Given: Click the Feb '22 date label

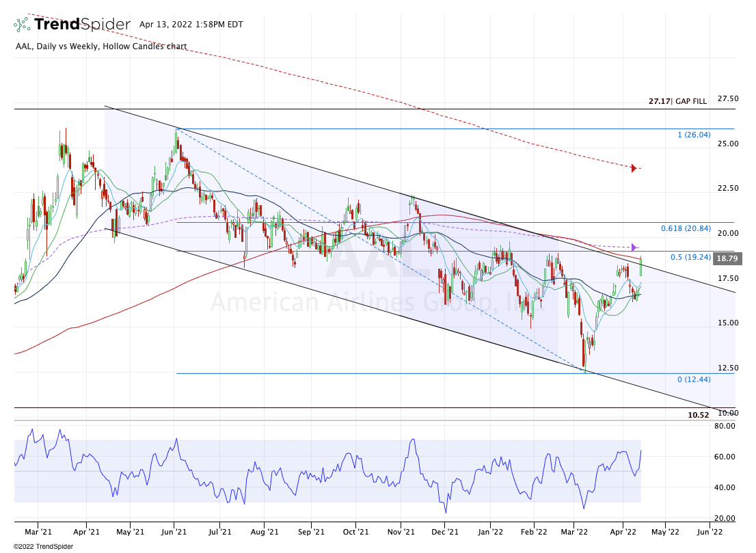Looking at the screenshot, I should pyautogui.click(x=534, y=532).
